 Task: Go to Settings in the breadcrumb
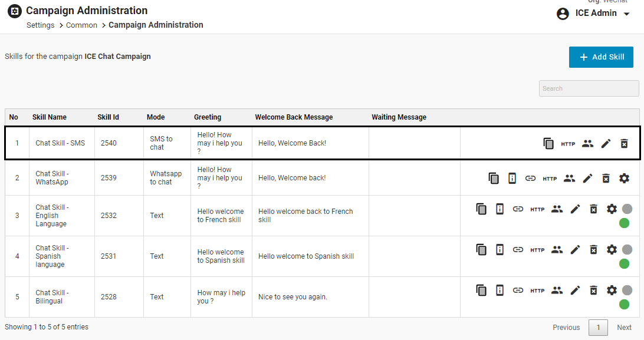(x=41, y=25)
